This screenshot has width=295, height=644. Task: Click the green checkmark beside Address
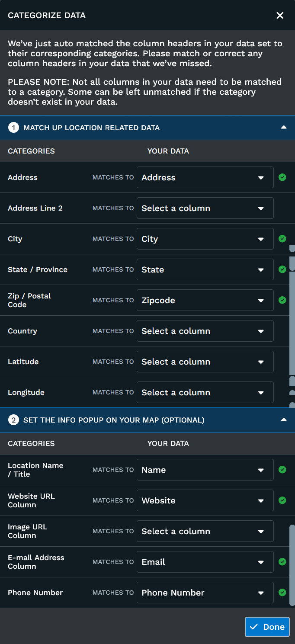click(282, 177)
